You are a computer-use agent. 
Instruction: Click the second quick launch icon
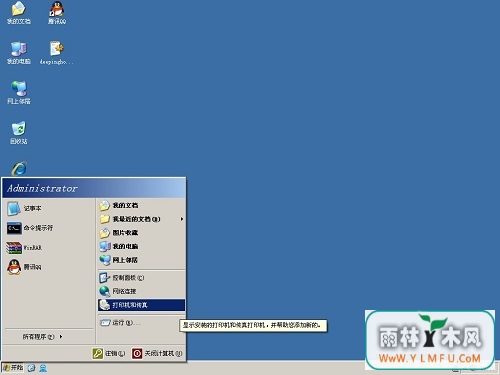tap(43, 368)
